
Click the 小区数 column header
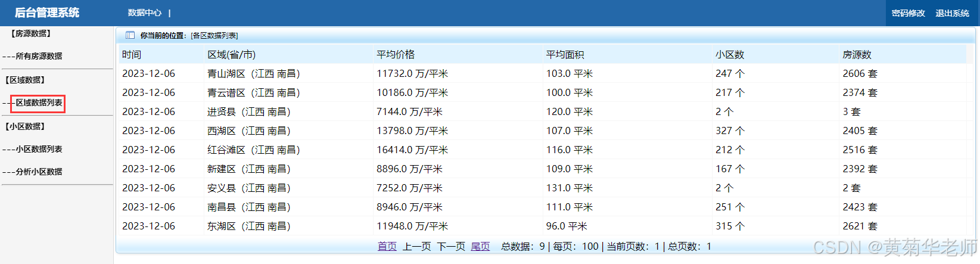(x=730, y=54)
